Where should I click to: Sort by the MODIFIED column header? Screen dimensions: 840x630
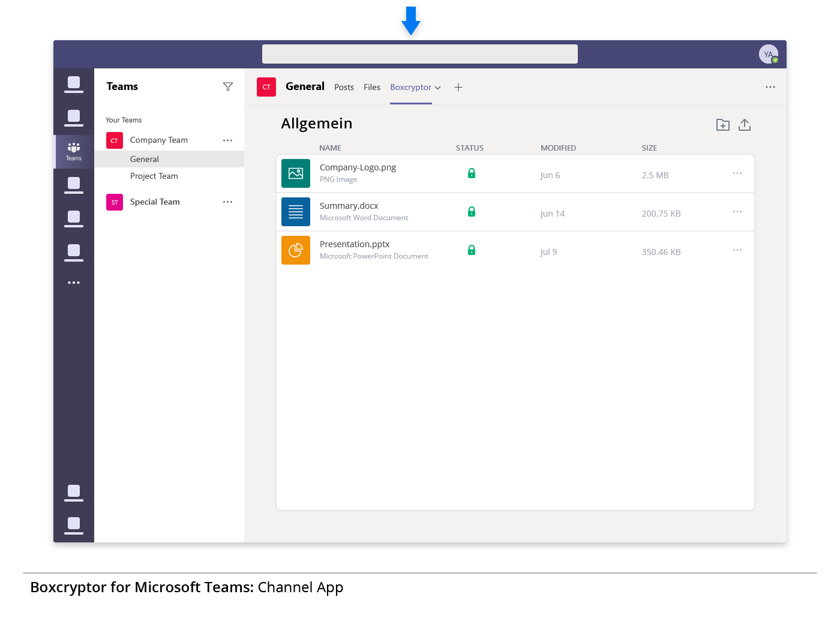pyautogui.click(x=558, y=148)
